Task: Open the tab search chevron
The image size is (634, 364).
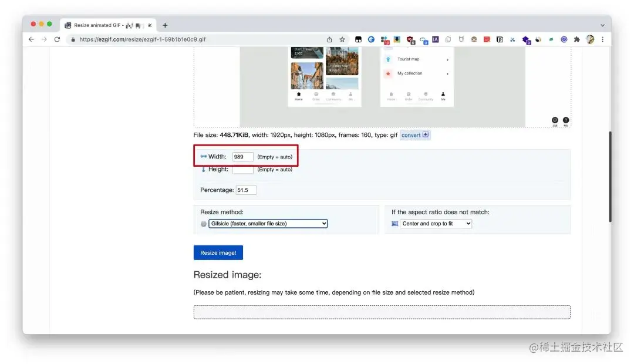Action: pos(602,25)
